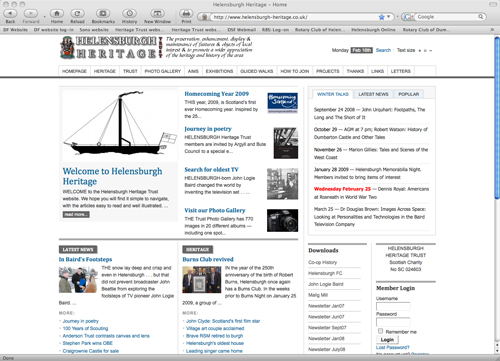Open the PROJECTS menu item
The image size is (500, 361).
click(x=328, y=71)
